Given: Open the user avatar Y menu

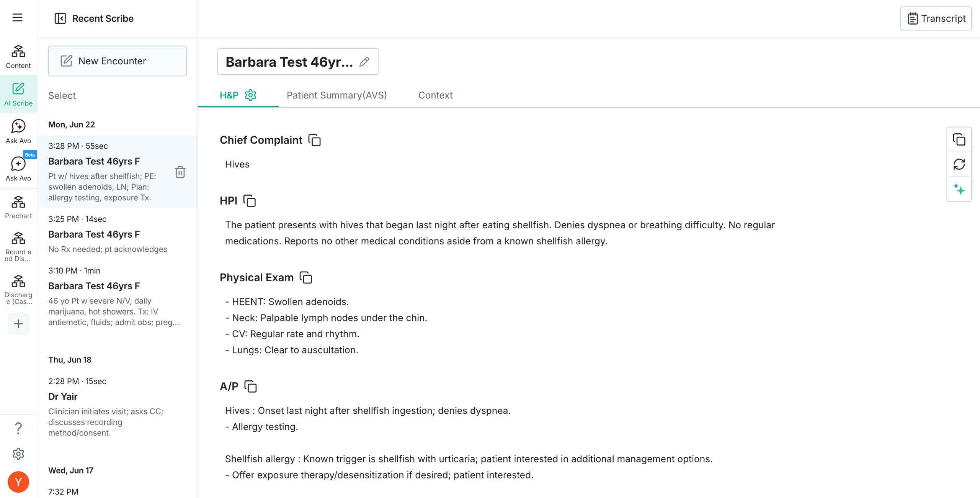Looking at the screenshot, I should pyautogui.click(x=18, y=482).
